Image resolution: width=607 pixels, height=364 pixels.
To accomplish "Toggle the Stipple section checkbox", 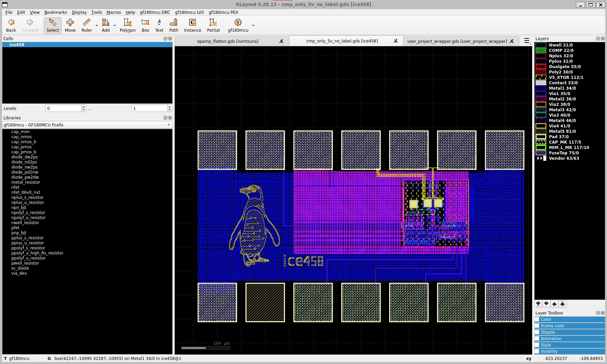I will (x=537, y=332).
